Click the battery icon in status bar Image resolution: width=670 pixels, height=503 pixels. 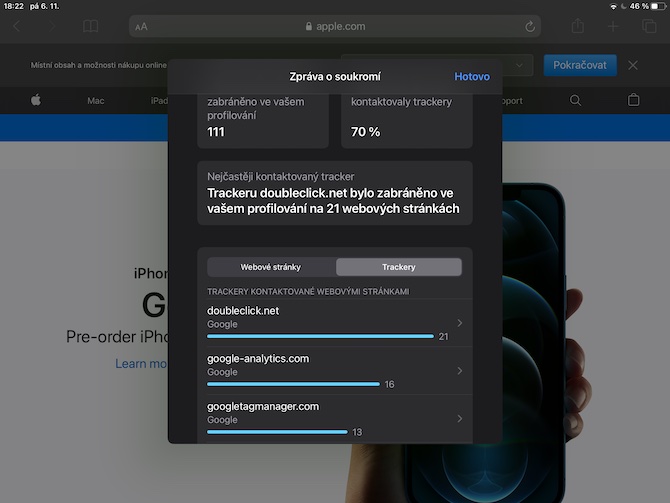(658, 6)
